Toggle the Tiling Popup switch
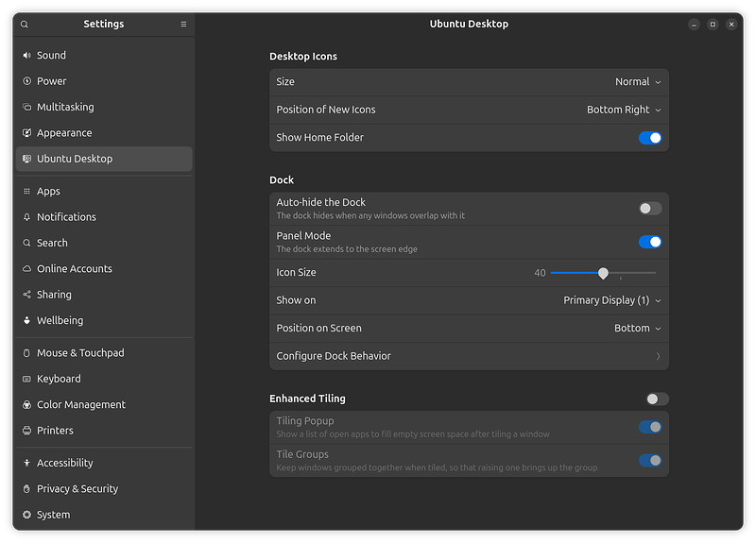 (650, 427)
